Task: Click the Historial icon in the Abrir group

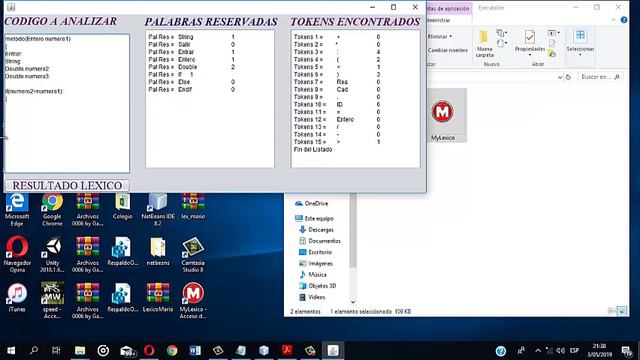Action: click(x=552, y=53)
